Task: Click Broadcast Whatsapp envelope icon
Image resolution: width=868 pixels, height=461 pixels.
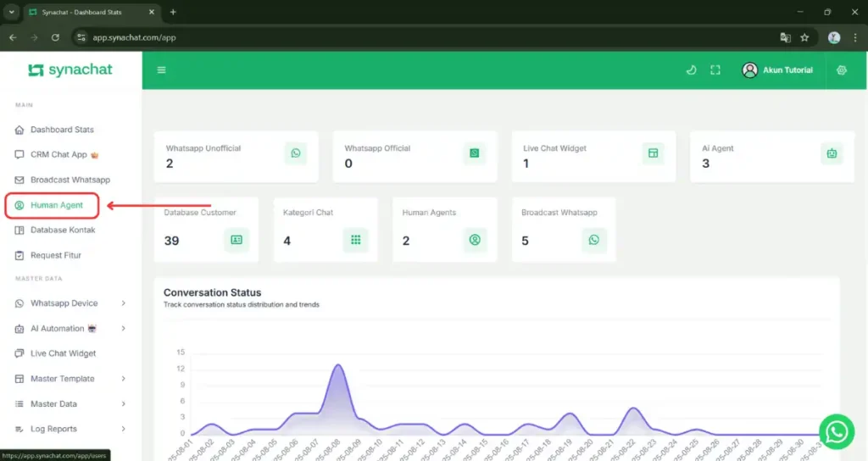Action: [x=19, y=180]
